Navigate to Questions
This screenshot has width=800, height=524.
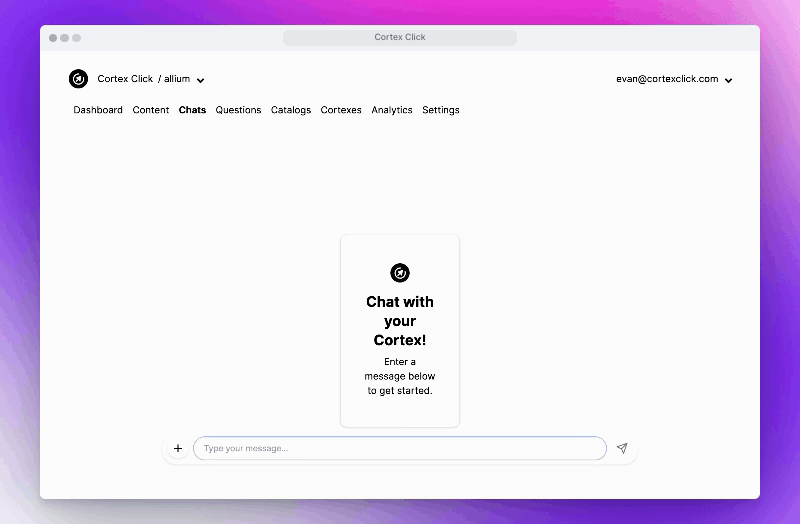[x=238, y=110]
